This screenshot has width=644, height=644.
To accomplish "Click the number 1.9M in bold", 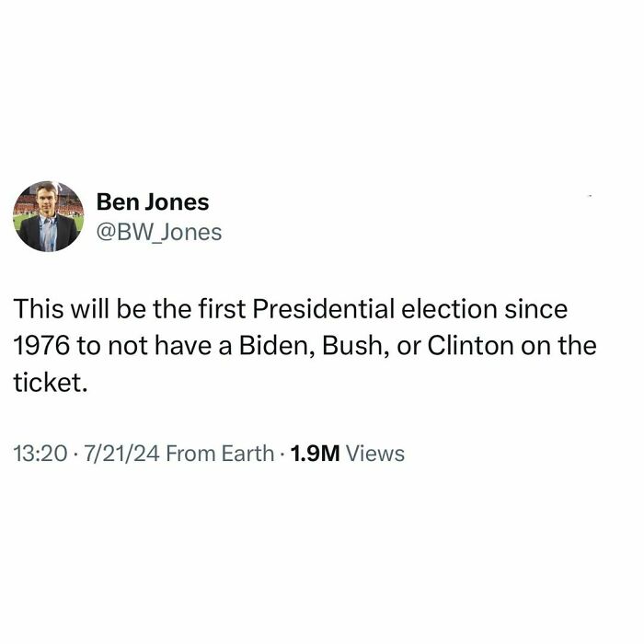I will pyautogui.click(x=316, y=453).
